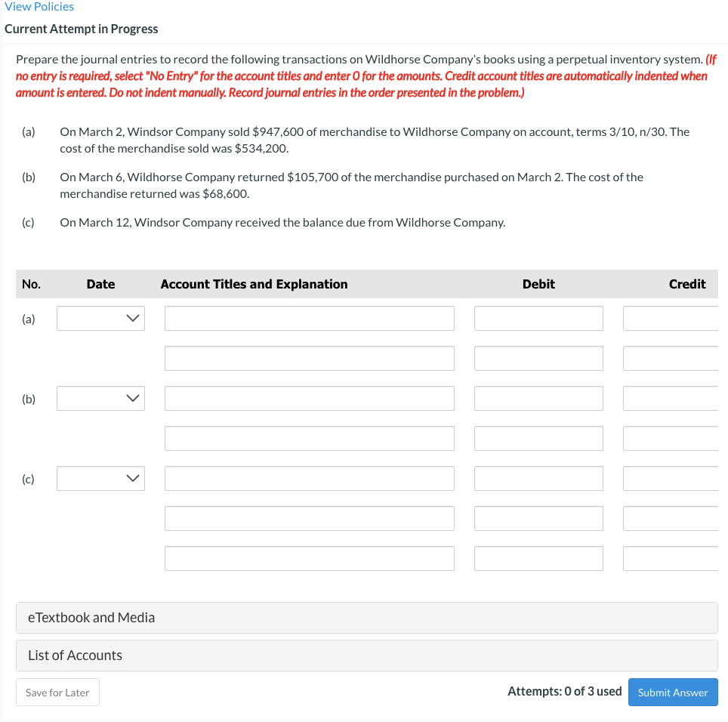Click the Submit Answer button
Screen dimensions: 728x722
(672, 692)
